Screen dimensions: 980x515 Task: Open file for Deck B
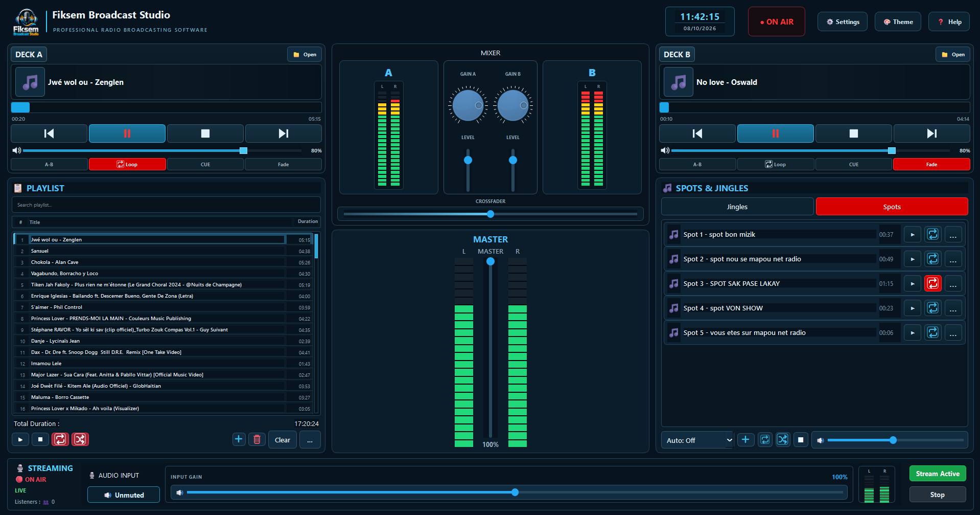pos(953,55)
